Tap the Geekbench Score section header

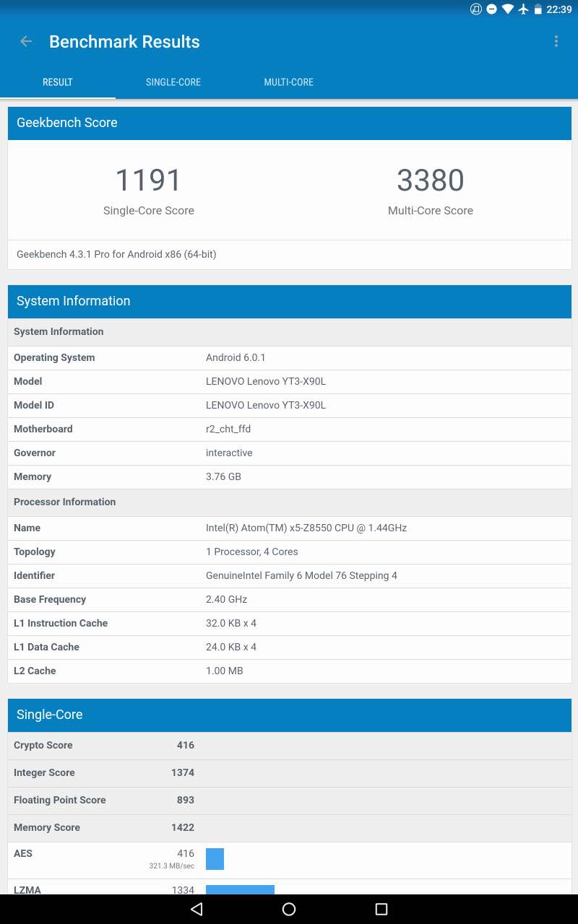tap(289, 123)
